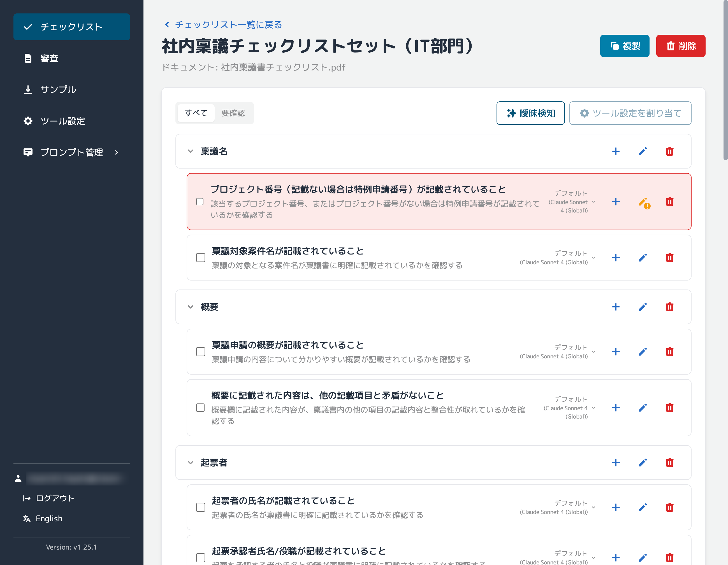The width and height of the screenshot is (728, 565).
Task: Click the red 削除 button
Action: click(x=681, y=46)
